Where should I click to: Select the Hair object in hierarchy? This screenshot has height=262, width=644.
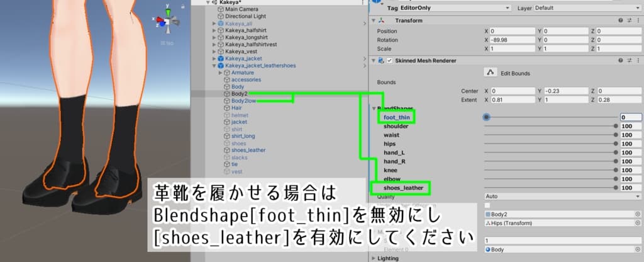click(x=236, y=108)
